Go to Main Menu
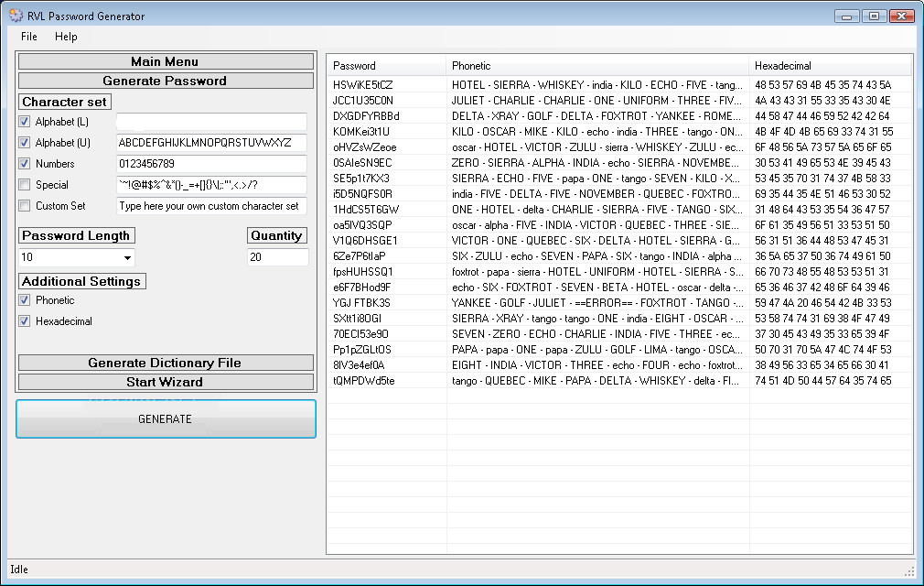The height and width of the screenshot is (586, 924). (166, 61)
